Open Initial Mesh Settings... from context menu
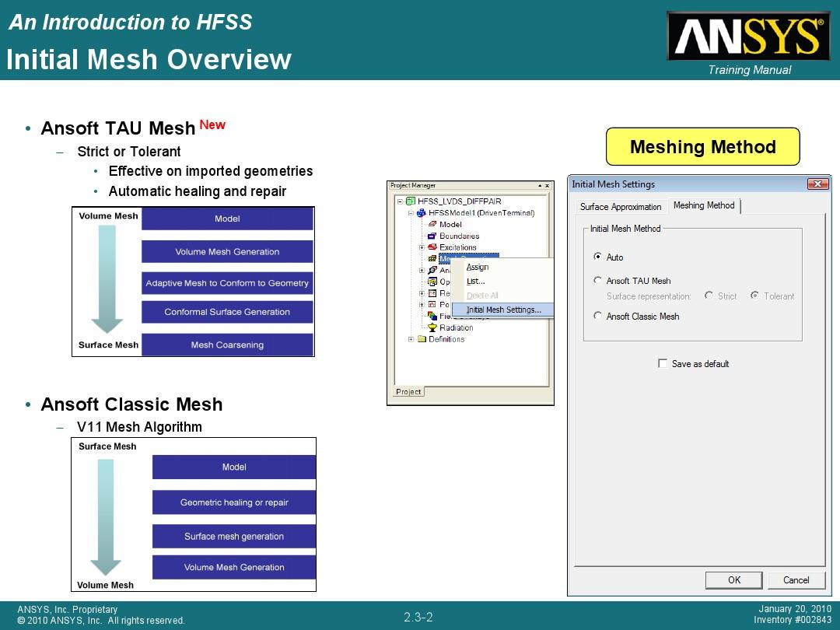The width and height of the screenshot is (840, 630). tap(502, 310)
